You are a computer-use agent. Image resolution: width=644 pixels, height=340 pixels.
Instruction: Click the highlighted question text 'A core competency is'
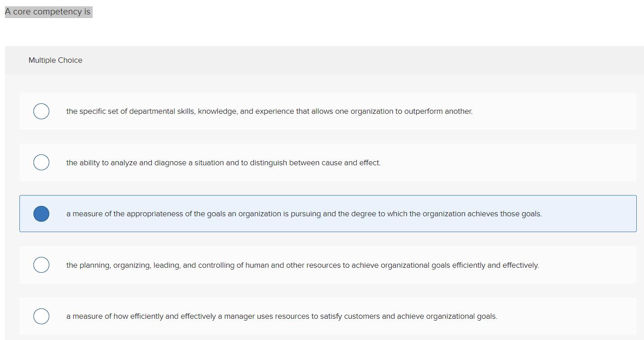(47, 11)
